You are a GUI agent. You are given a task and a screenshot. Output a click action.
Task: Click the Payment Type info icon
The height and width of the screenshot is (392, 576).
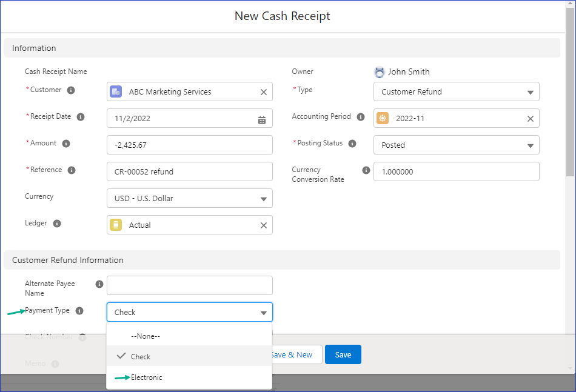click(79, 311)
